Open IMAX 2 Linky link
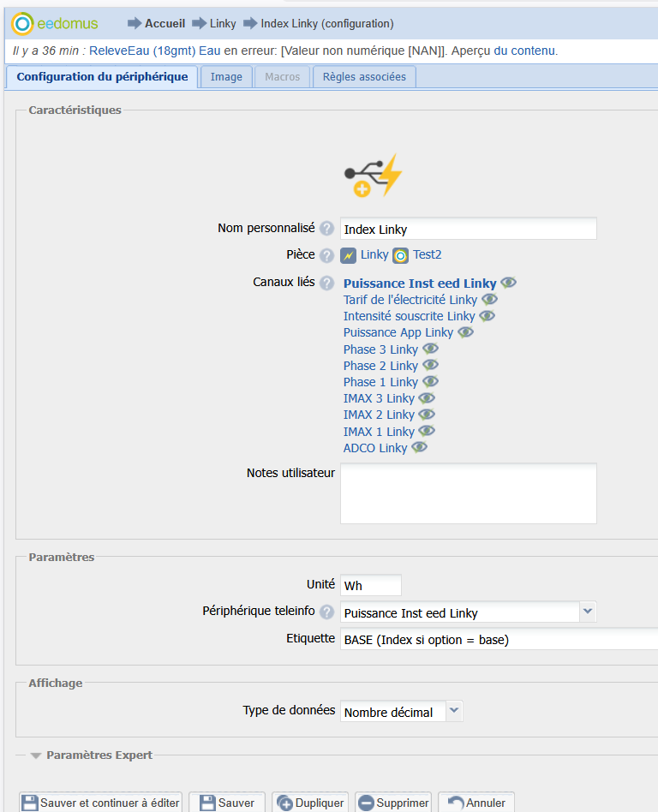The width and height of the screenshot is (658, 812). [x=379, y=415]
